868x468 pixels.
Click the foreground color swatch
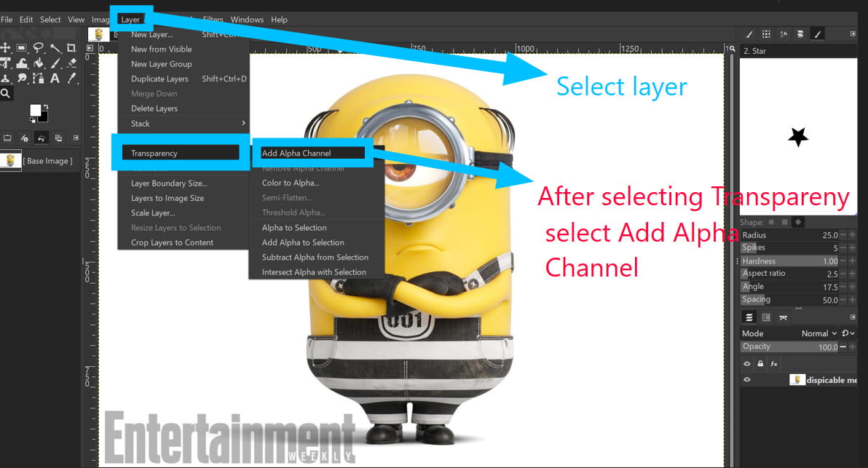pyautogui.click(x=35, y=110)
